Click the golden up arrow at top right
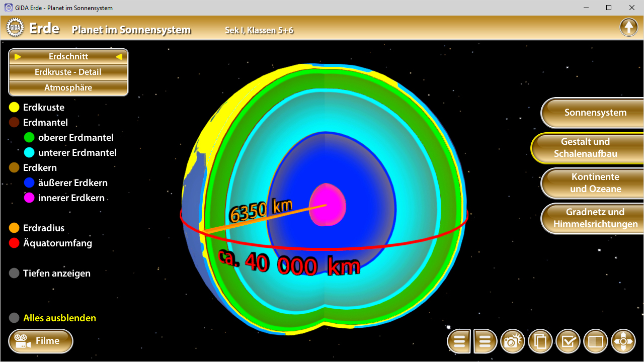The height and width of the screenshot is (362, 644). 628,27
